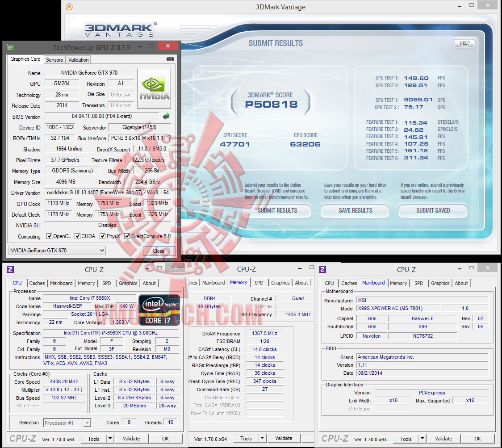Click the motherboard model X99S XPOWER AC
The image size is (502, 448).
tap(397, 308)
